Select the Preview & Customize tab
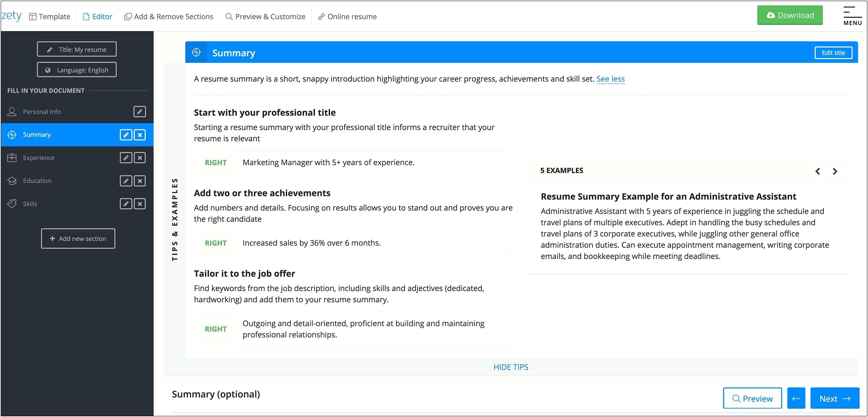The height and width of the screenshot is (417, 868). click(x=265, y=16)
